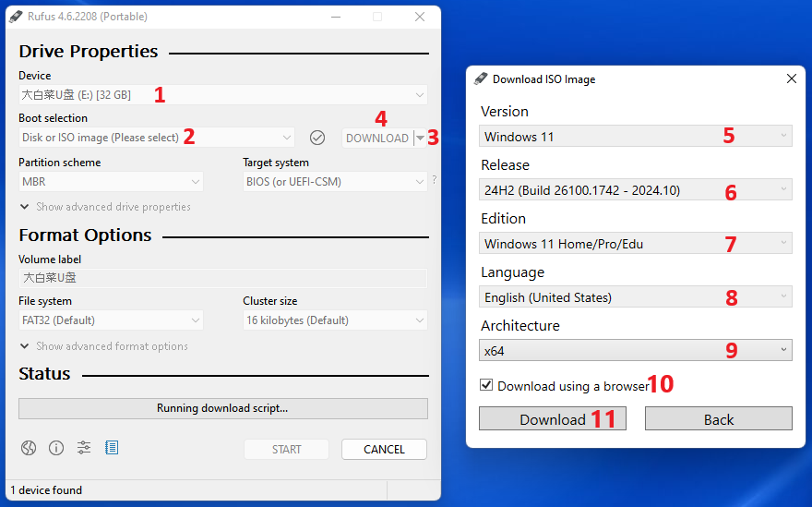812x507 pixels.
Task: Click the checksum checkmark circle icon
Action: pyautogui.click(x=316, y=138)
